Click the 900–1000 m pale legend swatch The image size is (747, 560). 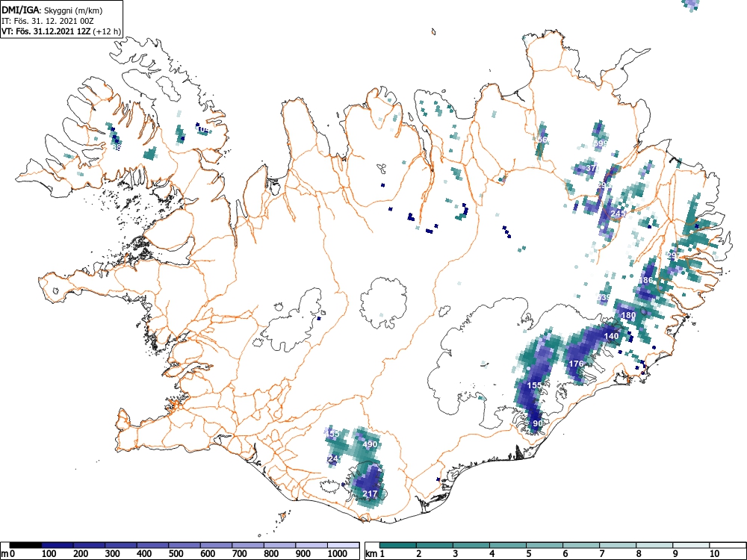click(x=311, y=545)
